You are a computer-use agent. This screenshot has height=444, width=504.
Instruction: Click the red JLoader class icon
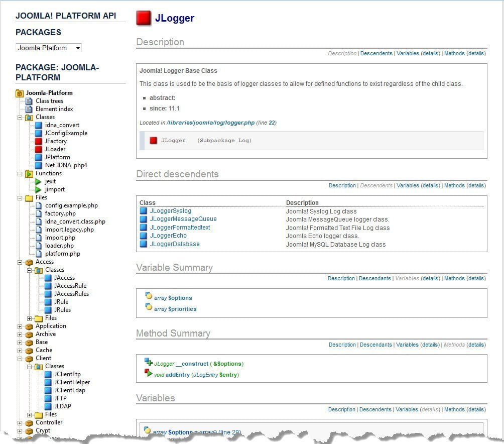point(39,149)
